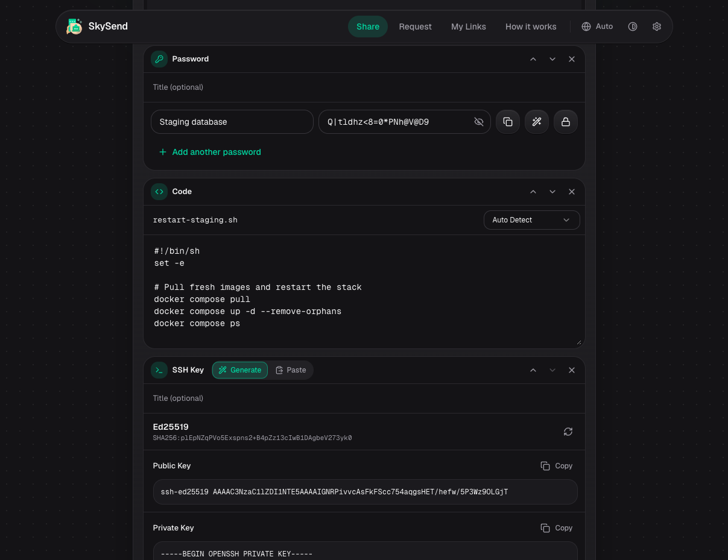This screenshot has height=560, width=728.
Task: Add another password
Action: [x=210, y=152]
